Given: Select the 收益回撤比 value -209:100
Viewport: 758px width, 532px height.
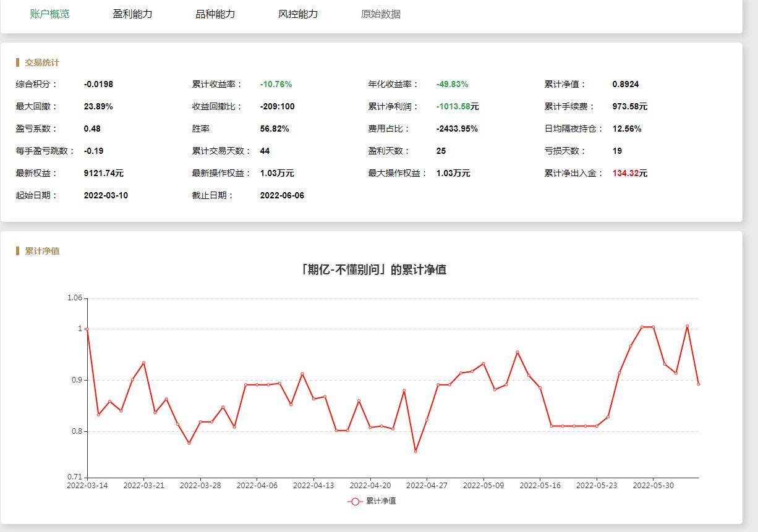Looking at the screenshot, I should pyautogui.click(x=277, y=106).
